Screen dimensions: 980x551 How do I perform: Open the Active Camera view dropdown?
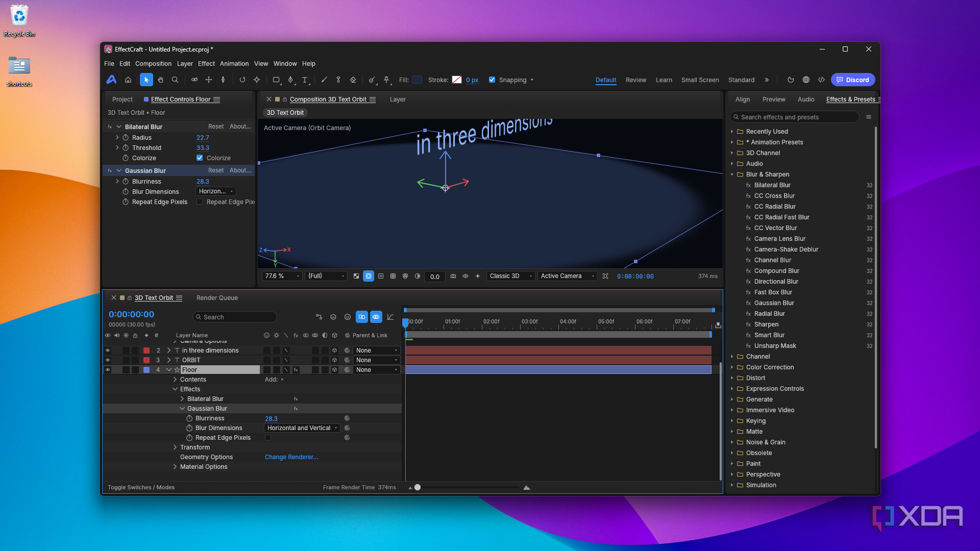tap(567, 276)
